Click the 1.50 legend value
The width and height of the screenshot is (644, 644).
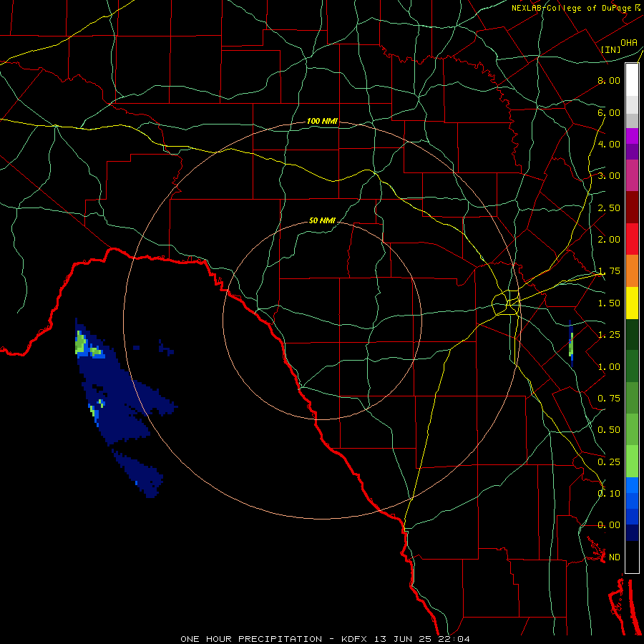point(609,303)
